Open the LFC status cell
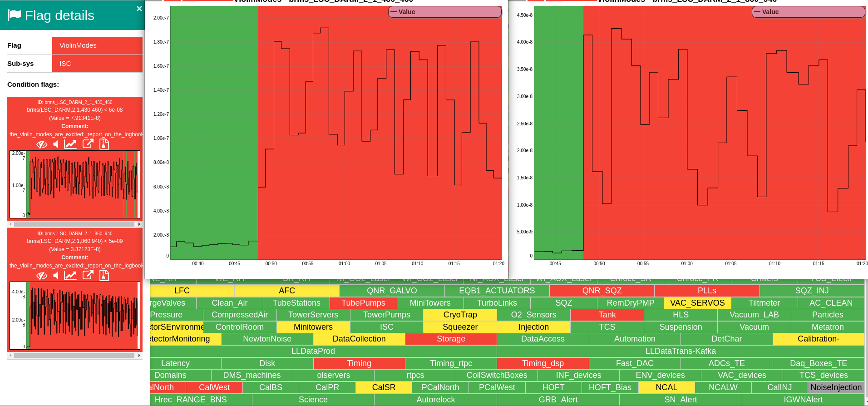868x406 pixels. pos(192,291)
